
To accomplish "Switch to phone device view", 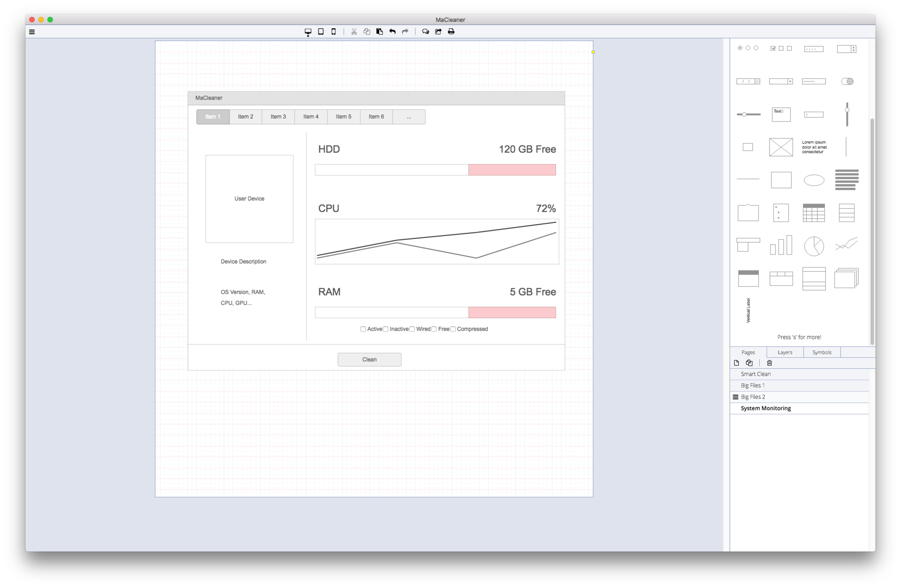I will click(334, 31).
